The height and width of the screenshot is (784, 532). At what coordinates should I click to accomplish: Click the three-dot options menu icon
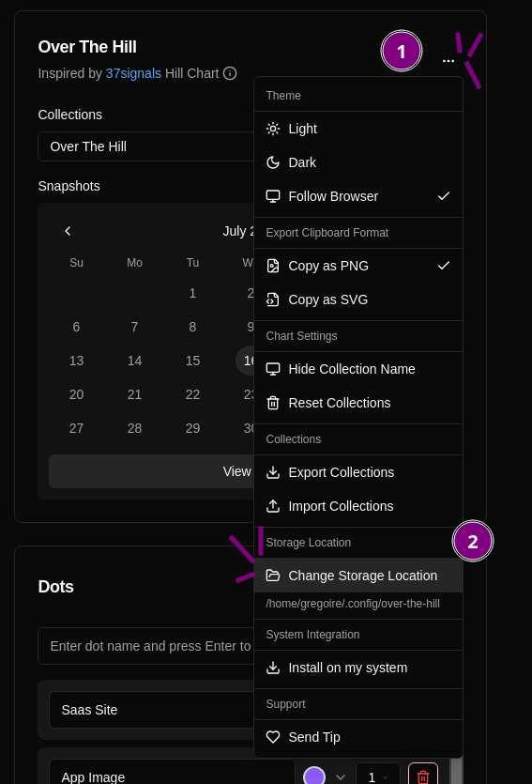pos(448,61)
